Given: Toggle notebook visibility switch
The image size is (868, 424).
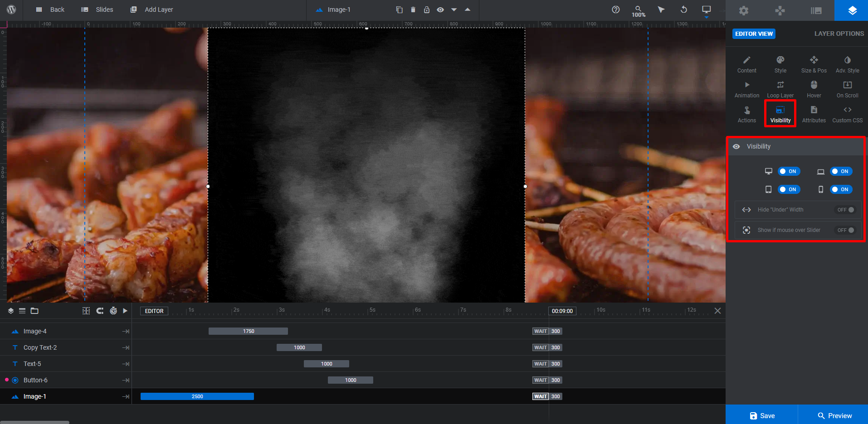Looking at the screenshot, I should point(841,171).
